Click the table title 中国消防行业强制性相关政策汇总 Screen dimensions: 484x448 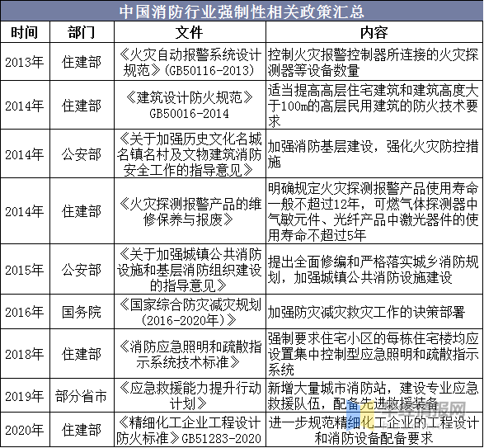(242, 12)
